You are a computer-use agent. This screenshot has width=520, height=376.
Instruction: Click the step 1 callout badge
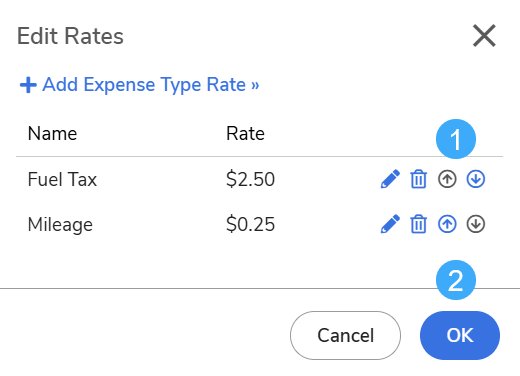point(456,139)
